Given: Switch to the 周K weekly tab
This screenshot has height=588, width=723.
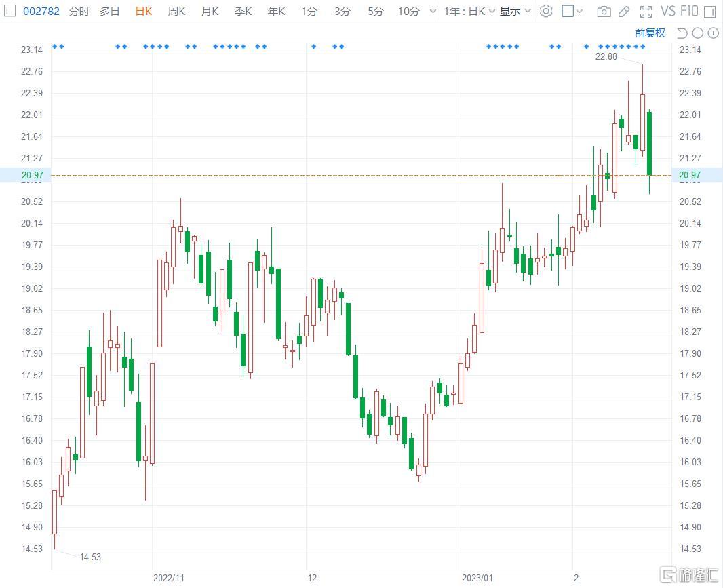Looking at the screenshot, I should (x=176, y=12).
